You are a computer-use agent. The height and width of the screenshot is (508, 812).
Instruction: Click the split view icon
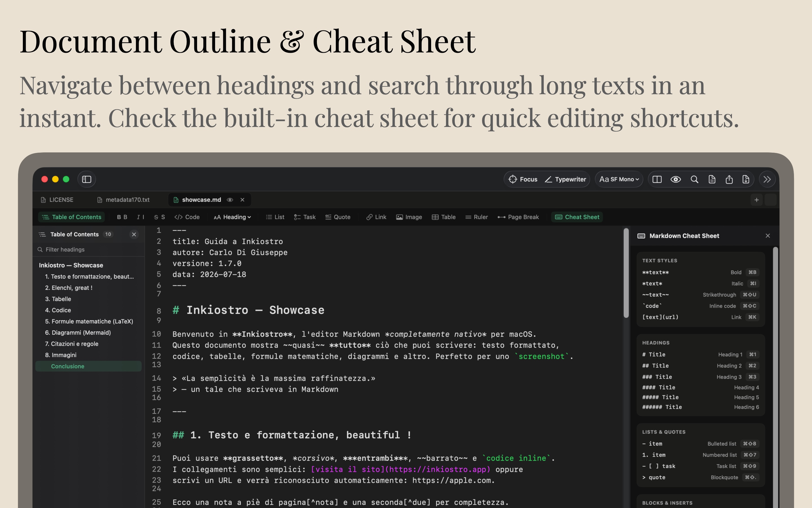[657, 179]
